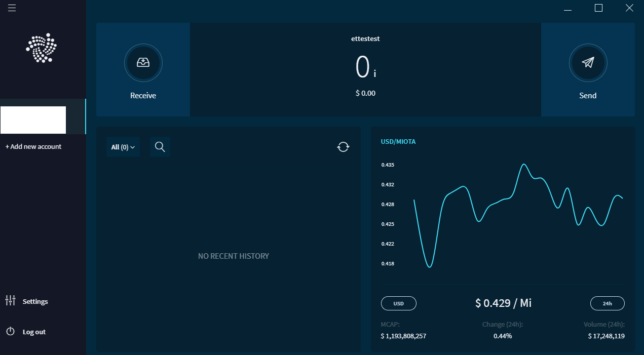Toggle the 24h timeframe button

click(x=608, y=303)
